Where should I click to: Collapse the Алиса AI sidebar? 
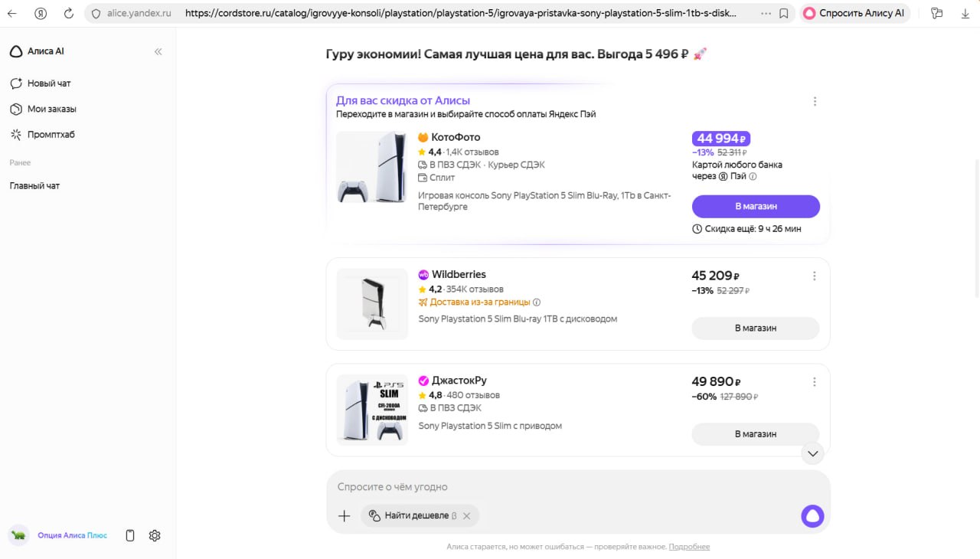click(158, 51)
